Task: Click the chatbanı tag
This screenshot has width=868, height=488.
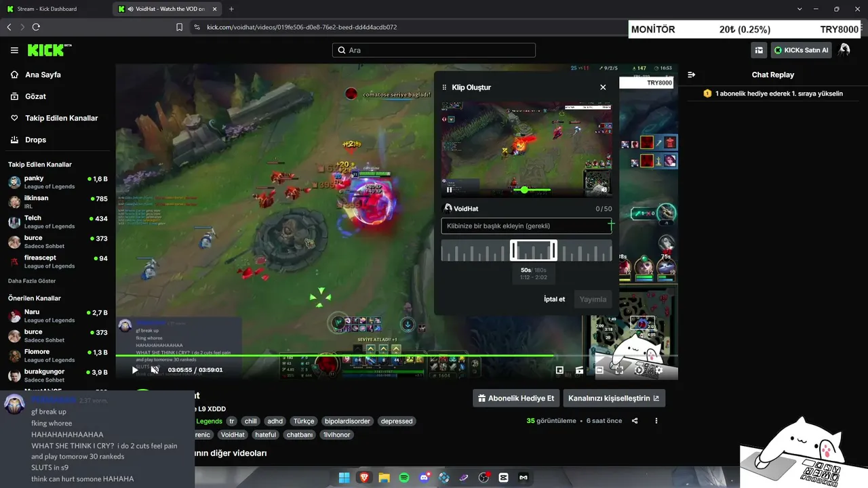Action: coord(300,434)
